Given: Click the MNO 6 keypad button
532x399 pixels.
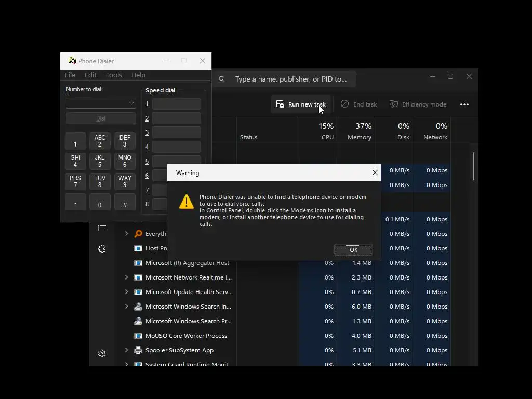Looking at the screenshot, I should pos(125,161).
